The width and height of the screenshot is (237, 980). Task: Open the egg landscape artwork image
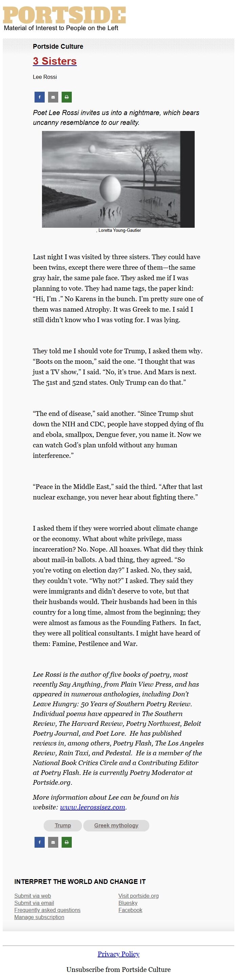[x=118, y=179]
